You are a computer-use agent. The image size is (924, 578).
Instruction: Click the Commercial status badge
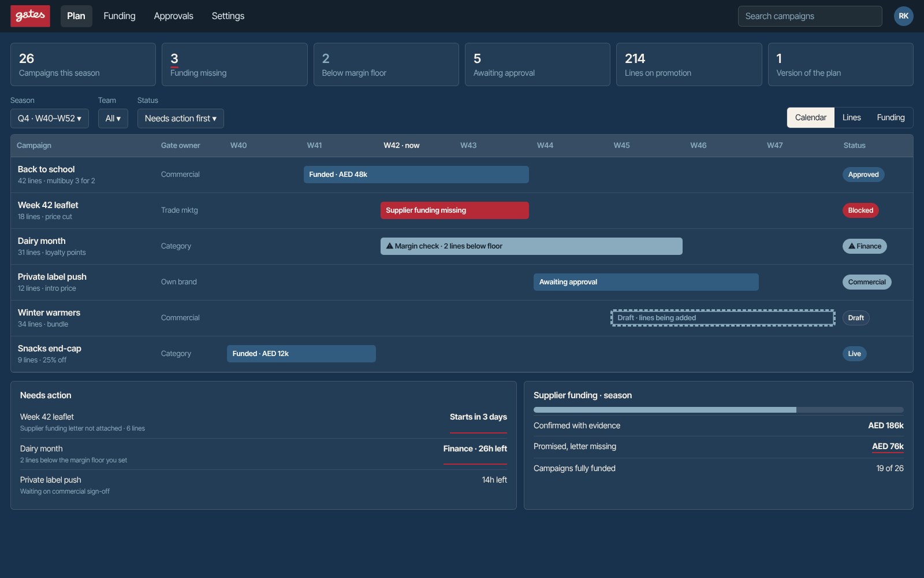[867, 282]
